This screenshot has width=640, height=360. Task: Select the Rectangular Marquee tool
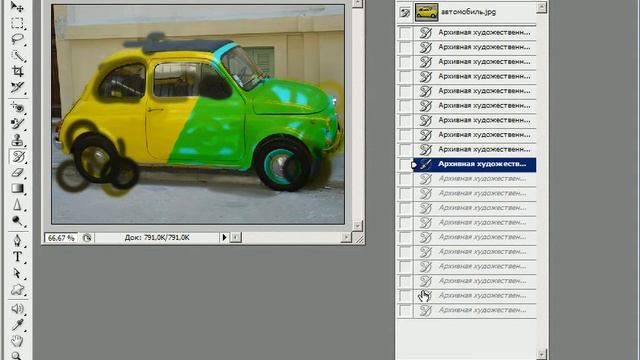17,23
